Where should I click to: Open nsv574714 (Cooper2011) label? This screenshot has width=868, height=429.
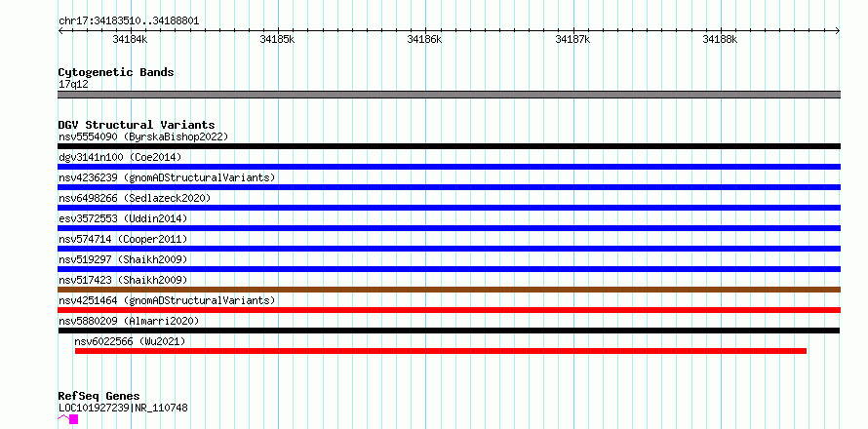coord(123,239)
